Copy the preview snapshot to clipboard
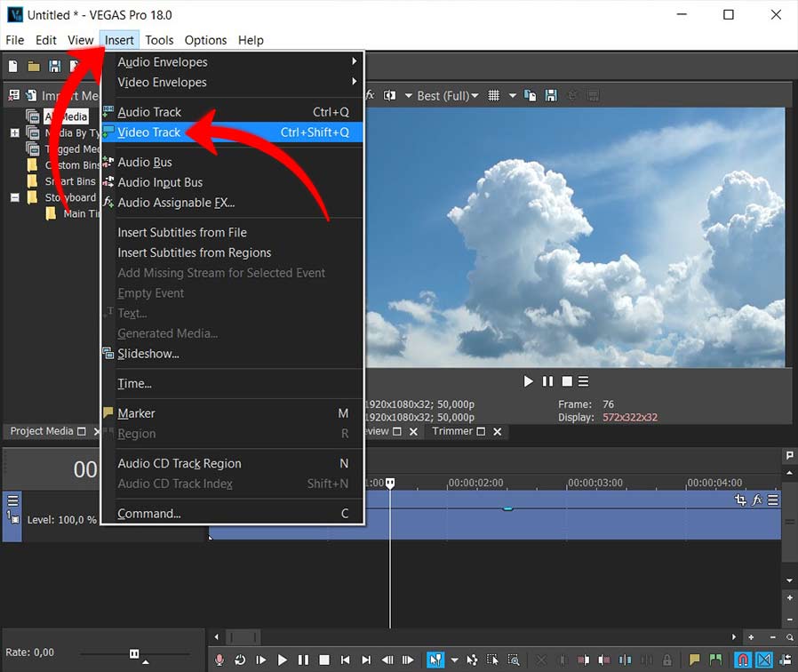 click(x=531, y=95)
